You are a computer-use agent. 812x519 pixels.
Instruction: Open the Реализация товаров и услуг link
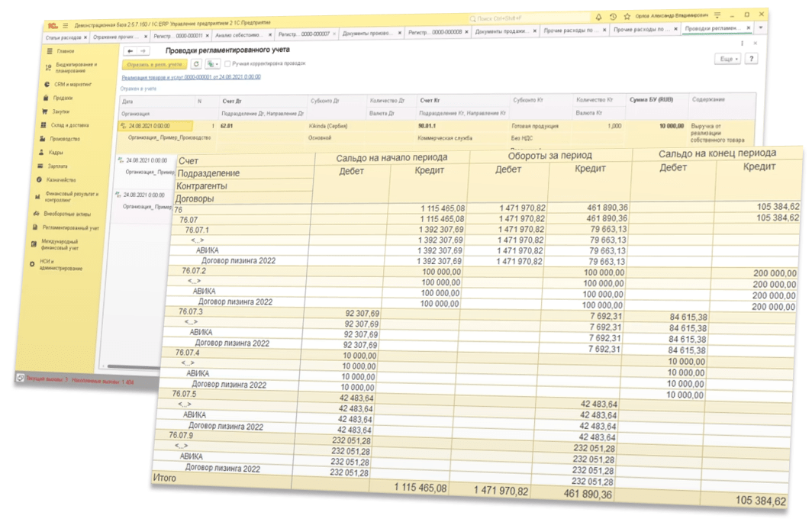point(191,77)
